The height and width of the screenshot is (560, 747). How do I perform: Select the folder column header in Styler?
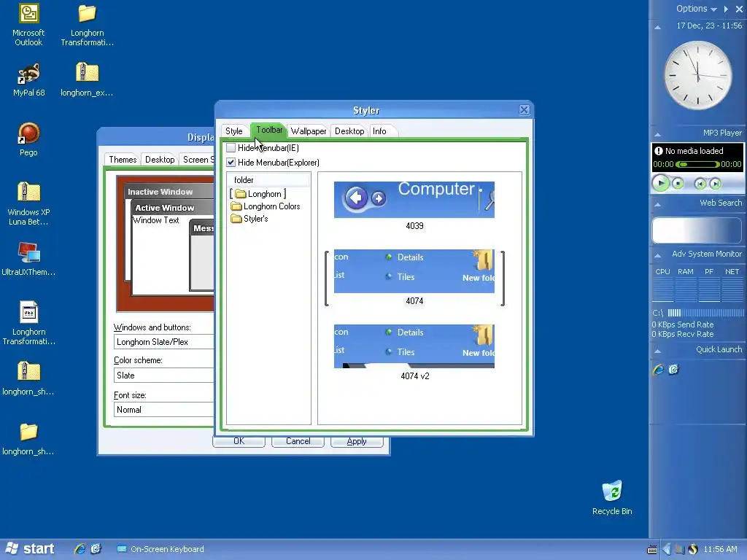(268, 180)
